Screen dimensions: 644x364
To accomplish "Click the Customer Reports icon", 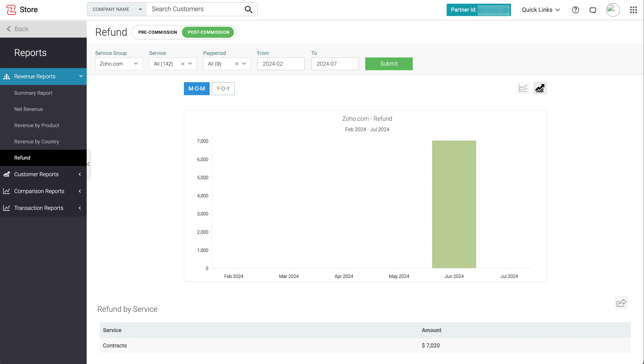I will (x=7, y=174).
